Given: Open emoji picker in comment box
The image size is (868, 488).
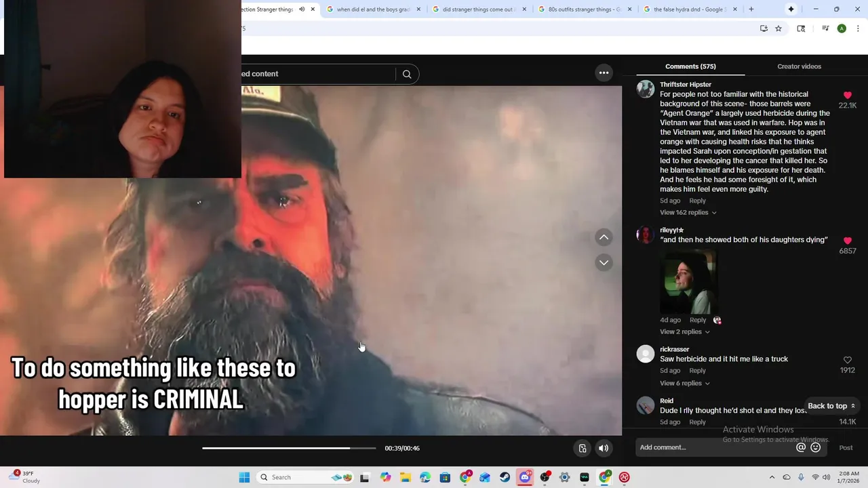Looking at the screenshot, I should pyautogui.click(x=816, y=447).
